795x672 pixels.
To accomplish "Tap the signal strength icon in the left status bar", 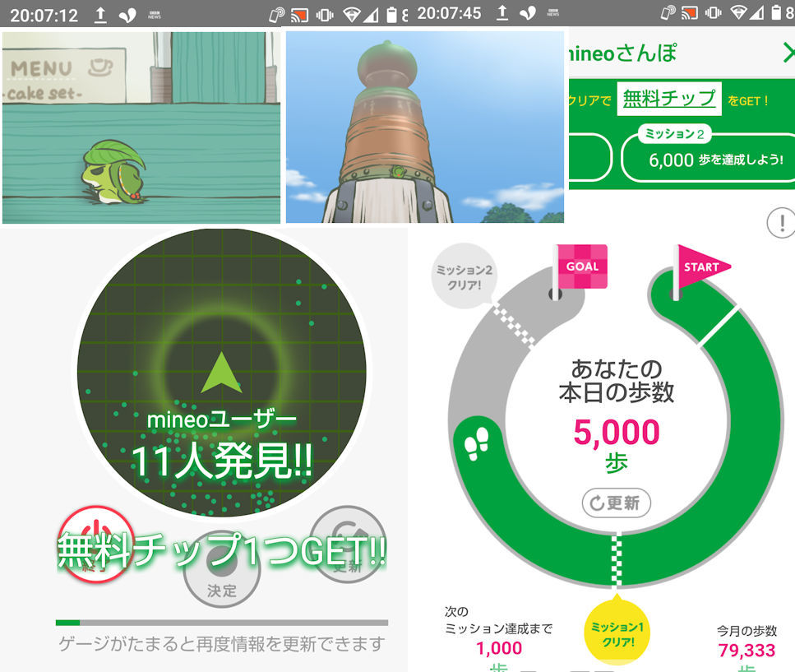I will (370, 15).
